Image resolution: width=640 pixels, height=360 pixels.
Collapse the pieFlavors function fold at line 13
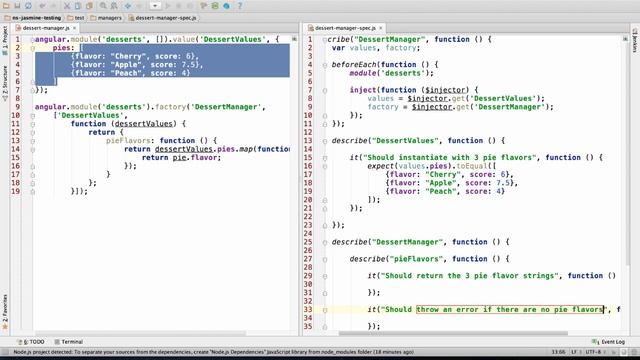pos(32,141)
